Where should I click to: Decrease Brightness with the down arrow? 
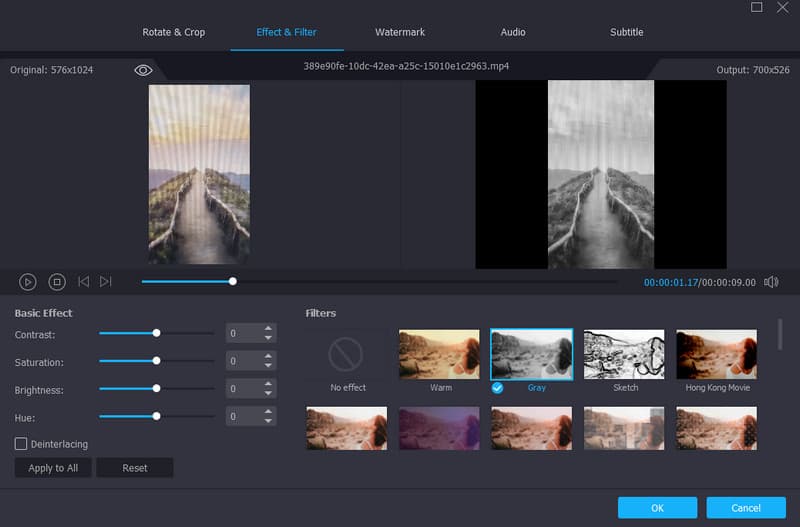pos(268,393)
